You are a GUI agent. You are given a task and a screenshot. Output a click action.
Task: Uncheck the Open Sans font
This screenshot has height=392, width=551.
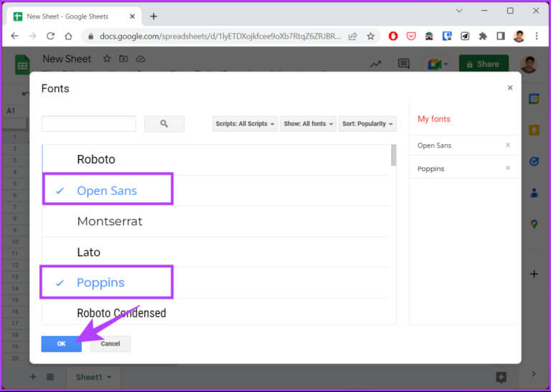(x=107, y=191)
